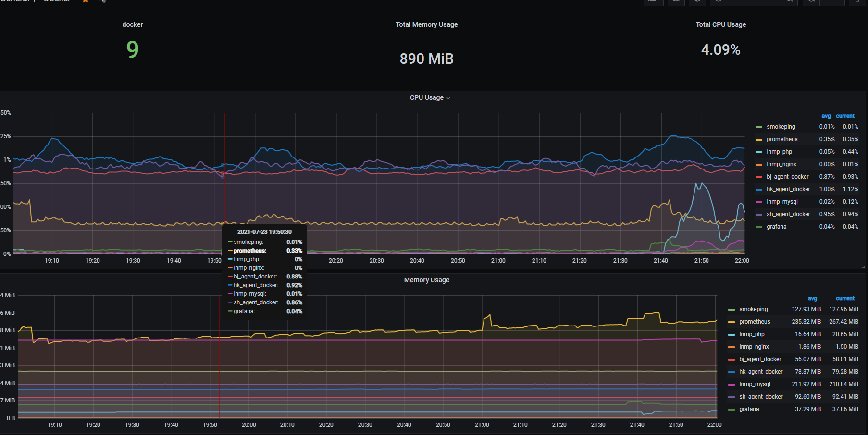Toggle lnmp_nginx series in Memory Usage legend
868x435 pixels.
(754, 347)
